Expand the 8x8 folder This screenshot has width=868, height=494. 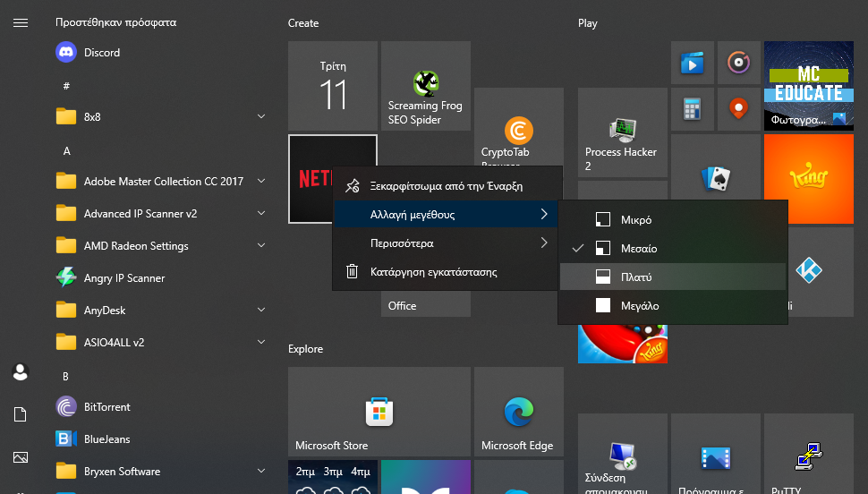pyautogui.click(x=260, y=117)
